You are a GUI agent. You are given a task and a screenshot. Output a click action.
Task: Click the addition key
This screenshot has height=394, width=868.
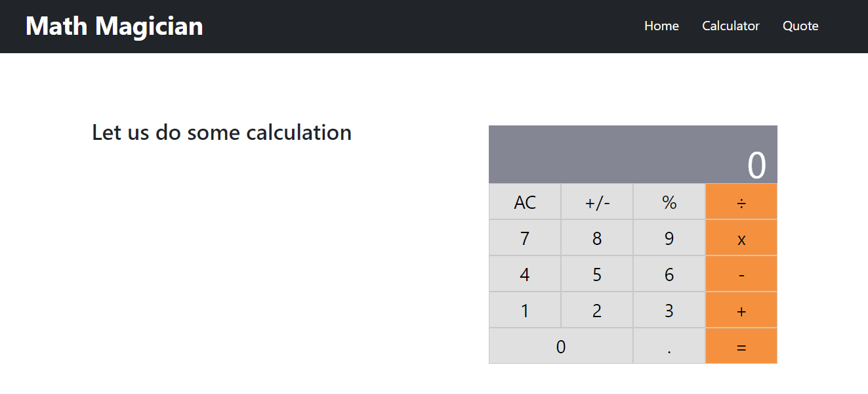coord(741,310)
